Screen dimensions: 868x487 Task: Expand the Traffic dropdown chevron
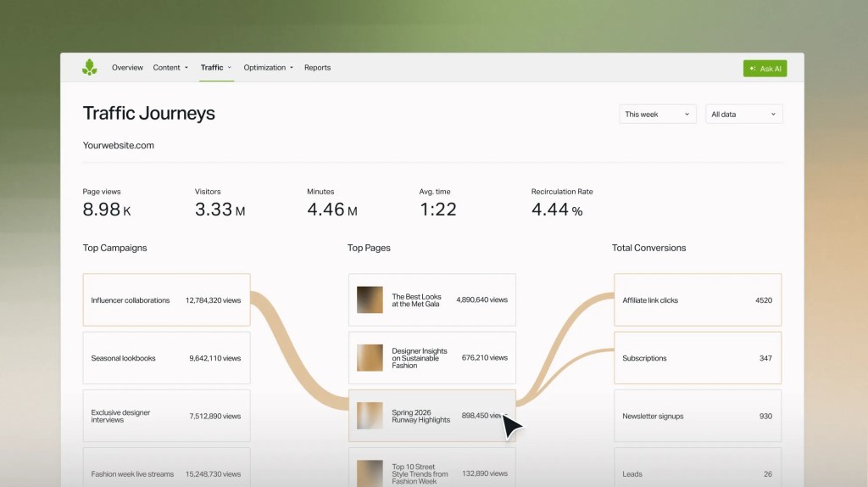[x=229, y=68]
